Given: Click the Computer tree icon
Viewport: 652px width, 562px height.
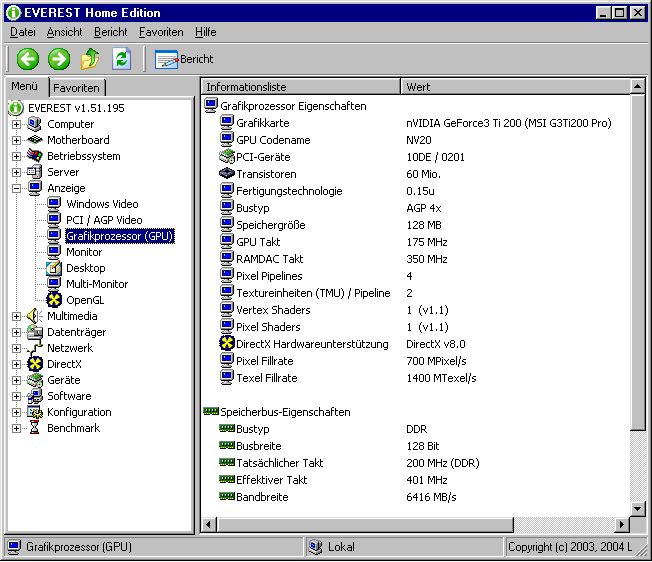Looking at the screenshot, I should coord(35,124).
